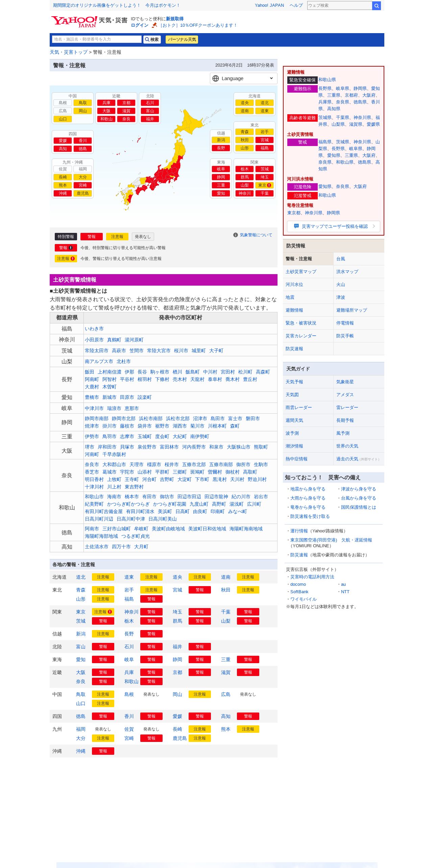Click 道北 in 各地の警報・注意報 list
The width and height of the screenshot is (434, 868).
coord(81,577)
